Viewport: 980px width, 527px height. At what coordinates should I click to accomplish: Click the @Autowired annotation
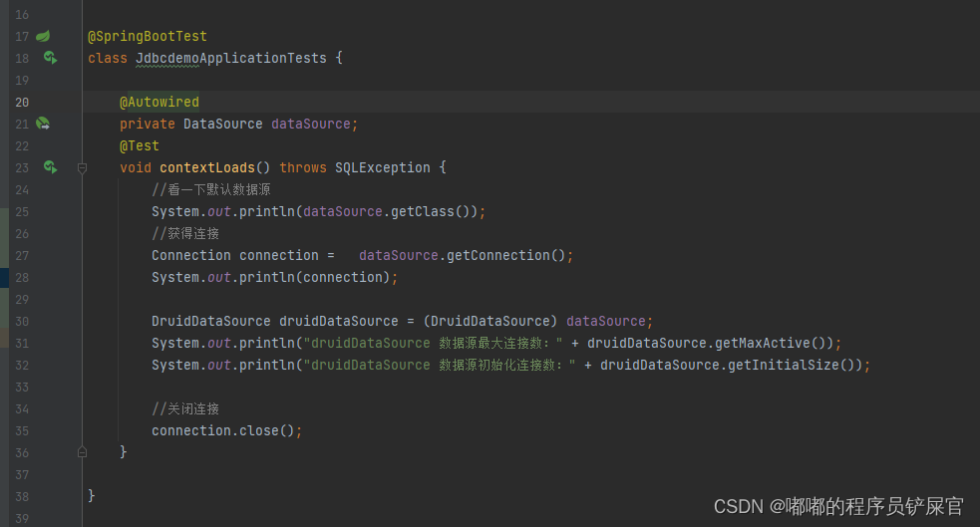[x=160, y=102]
